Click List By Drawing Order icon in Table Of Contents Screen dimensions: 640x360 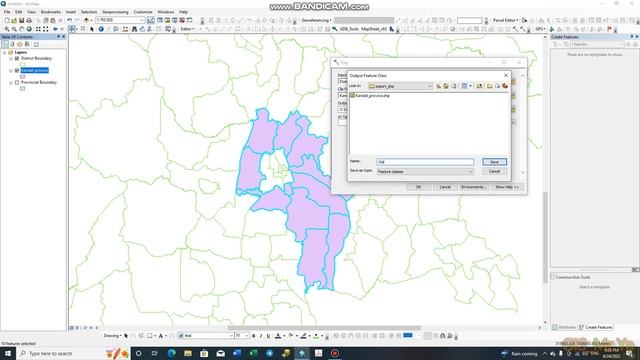click(5, 44)
